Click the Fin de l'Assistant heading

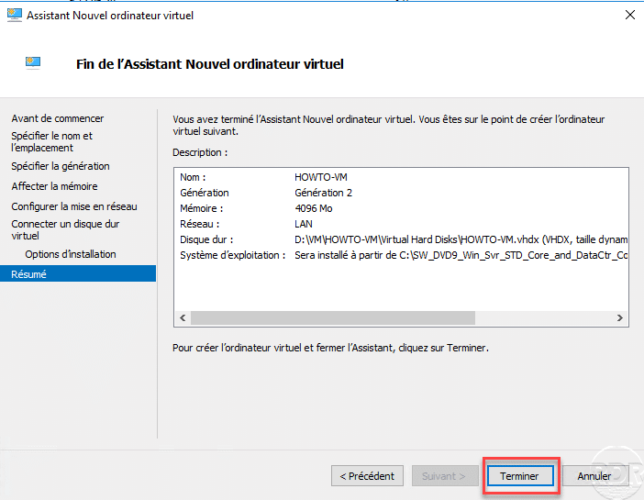(210, 64)
